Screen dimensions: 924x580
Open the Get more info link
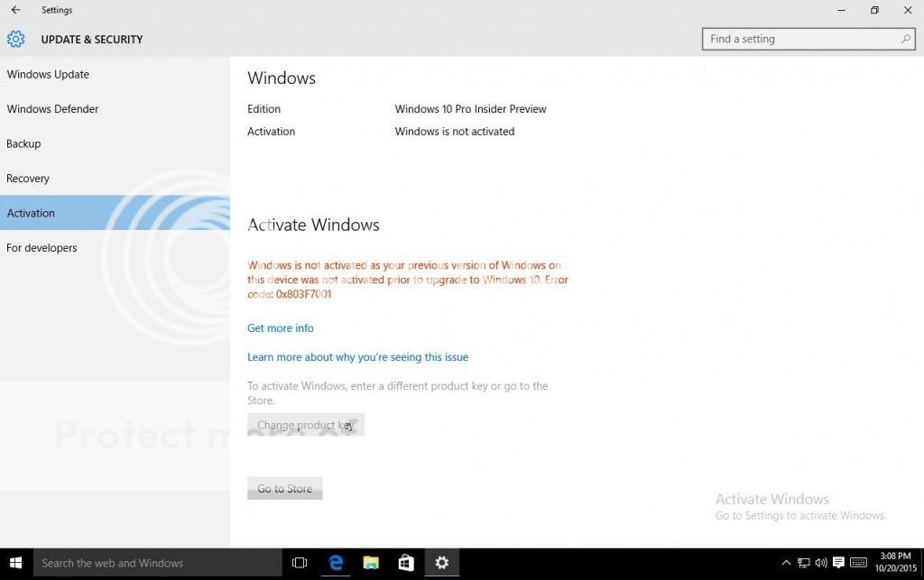tap(281, 328)
